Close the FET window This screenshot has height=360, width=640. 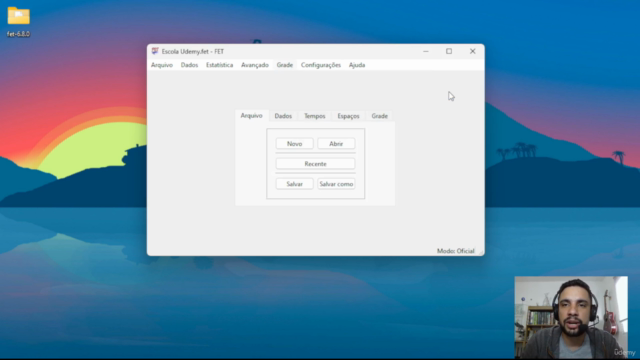pyautogui.click(x=472, y=51)
